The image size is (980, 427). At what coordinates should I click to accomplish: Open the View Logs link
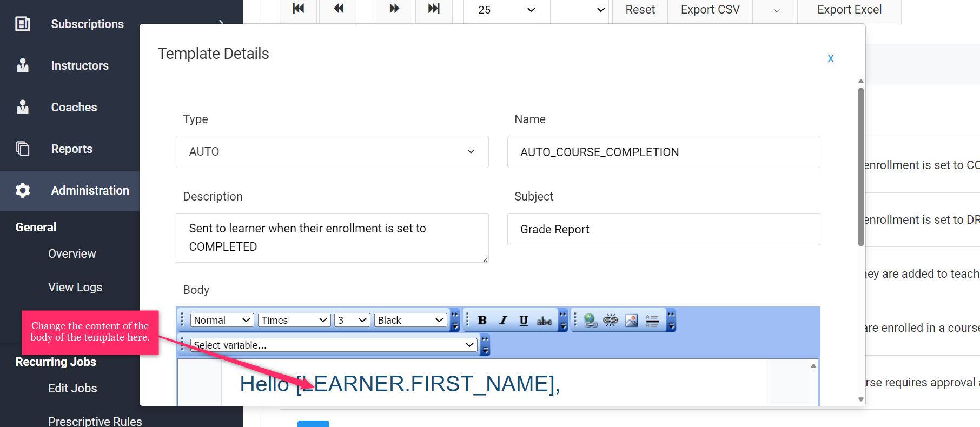coord(75,287)
